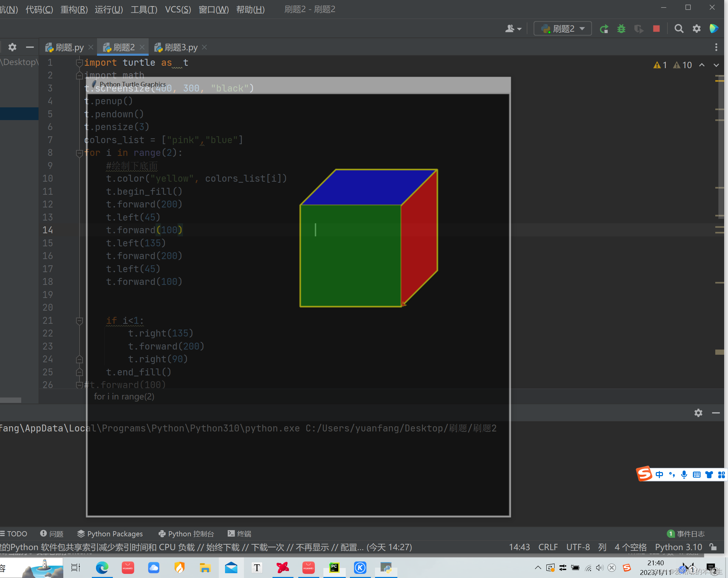Switch to the 刷题3.py tab
This screenshot has height=578, width=728.
[x=181, y=47]
